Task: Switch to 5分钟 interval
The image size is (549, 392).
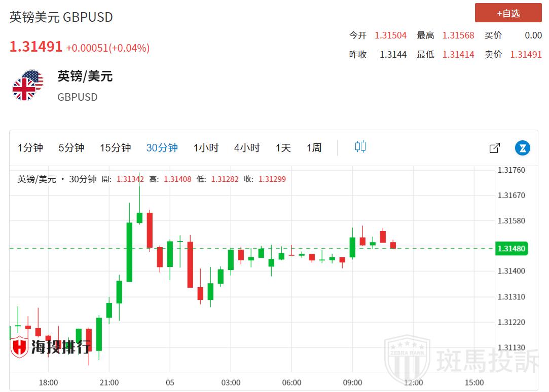Action: pyautogui.click(x=71, y=148)
